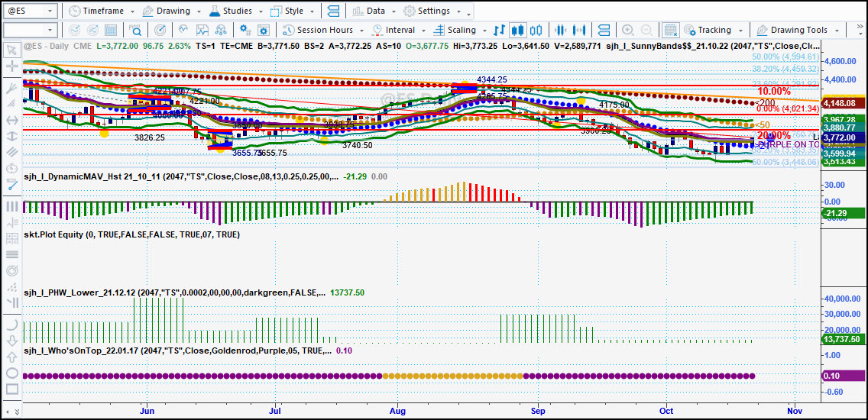Click the bar search magnifier icon
This screenshot has width=868, height=420.
[x=136, y=30]
